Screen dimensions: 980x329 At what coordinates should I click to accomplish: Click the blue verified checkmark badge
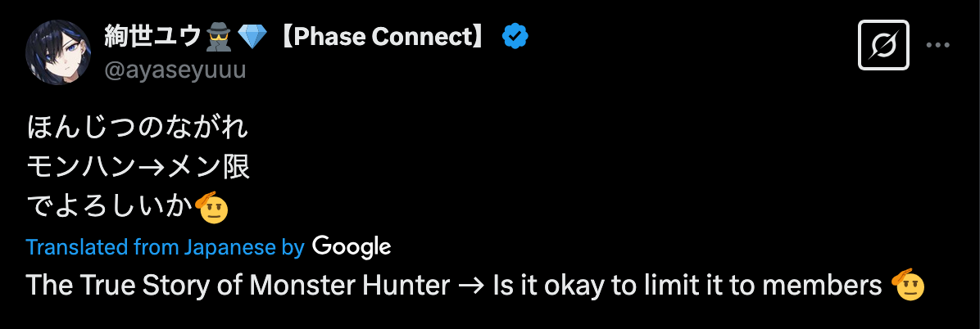(515, 36)
